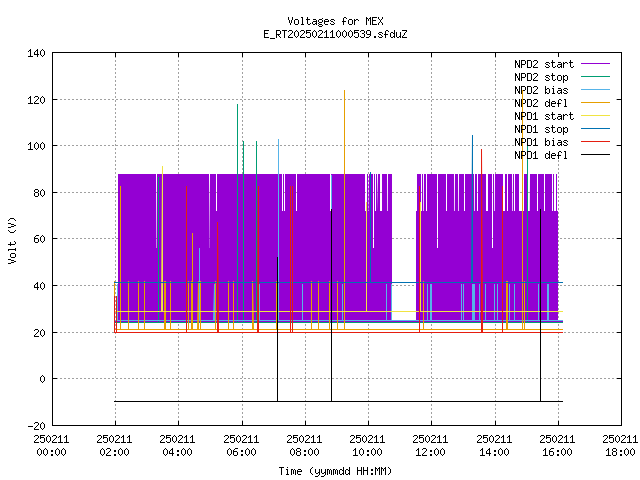This screenshot has height=480, width=640.
Task: Click the NPD1 start yellow legend line
Action: click(x=595, y=116)
